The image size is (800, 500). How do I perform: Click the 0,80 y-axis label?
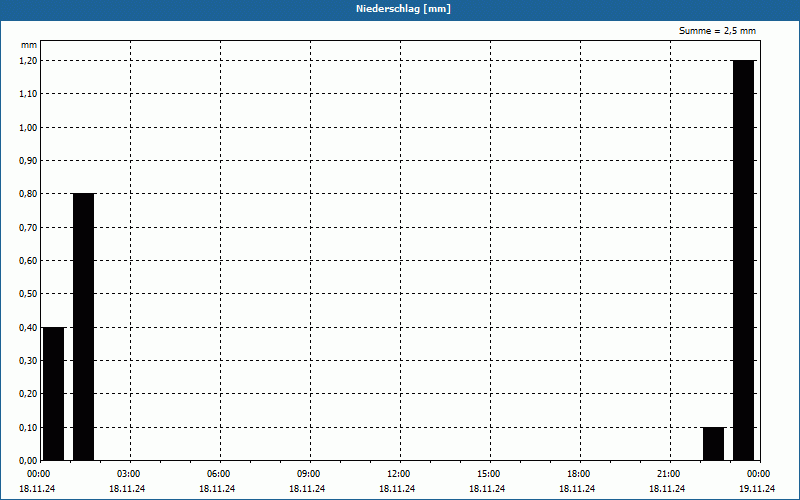pyautogui.click(x=28, y=194)
